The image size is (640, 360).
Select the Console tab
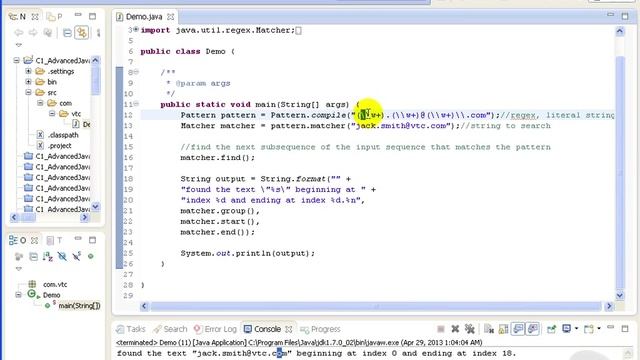coord(263,329)
